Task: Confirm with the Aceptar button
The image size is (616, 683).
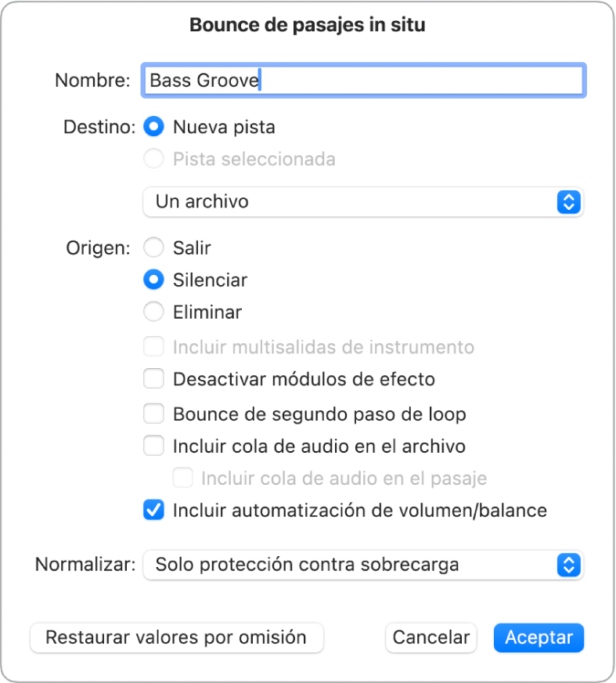Action: (539, 638)
